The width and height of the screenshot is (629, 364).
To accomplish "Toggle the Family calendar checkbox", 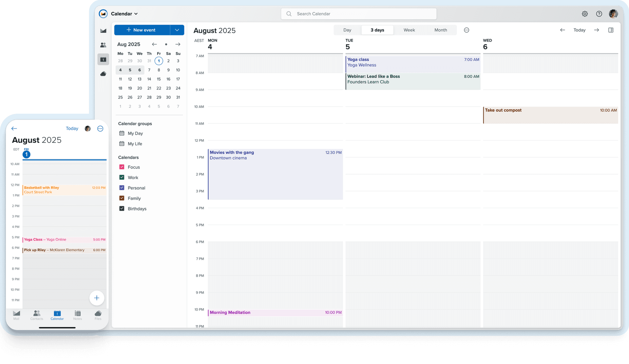I will [122, 198].
